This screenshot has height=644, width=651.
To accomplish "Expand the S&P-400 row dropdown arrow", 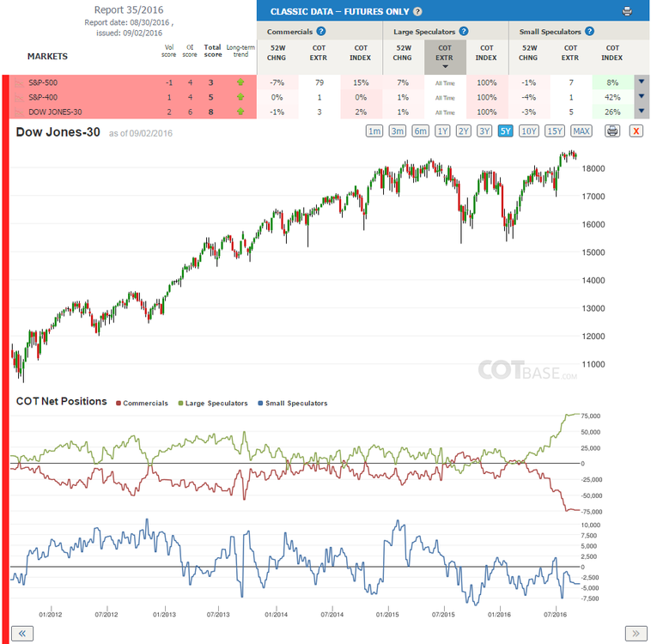I will click(x=642, y=97).
